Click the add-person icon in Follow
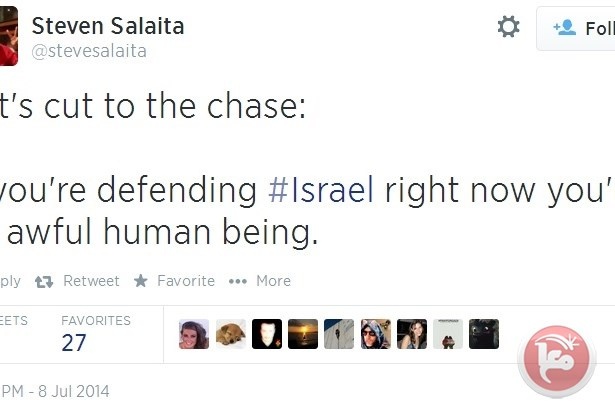The image size is (615, 410). point(564,27)
